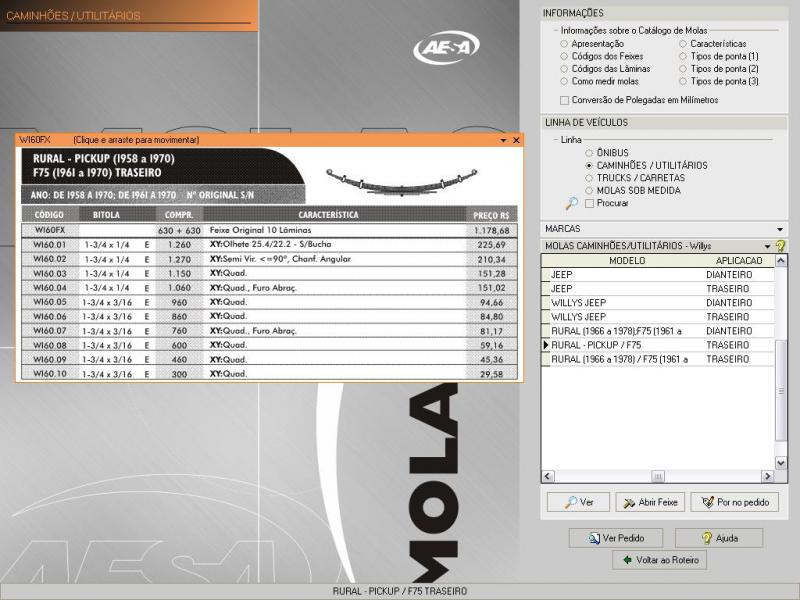Click the leaf spring image in WI60FX window
The width and height of the screenshot is (800, 600).
click(x=402, y=182)
